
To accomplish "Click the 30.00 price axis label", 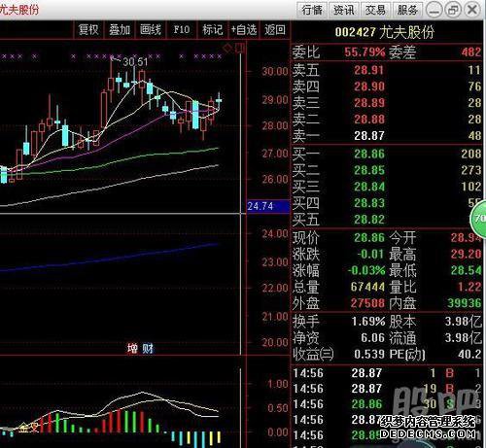I will (274, 71).
